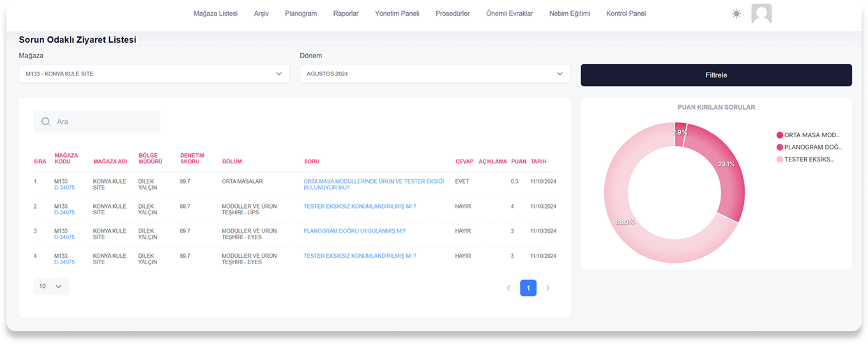Toggle PLANOGRAM DOĞ legend marker
Screen dimensions: 868x344
[x=779, y=147]
